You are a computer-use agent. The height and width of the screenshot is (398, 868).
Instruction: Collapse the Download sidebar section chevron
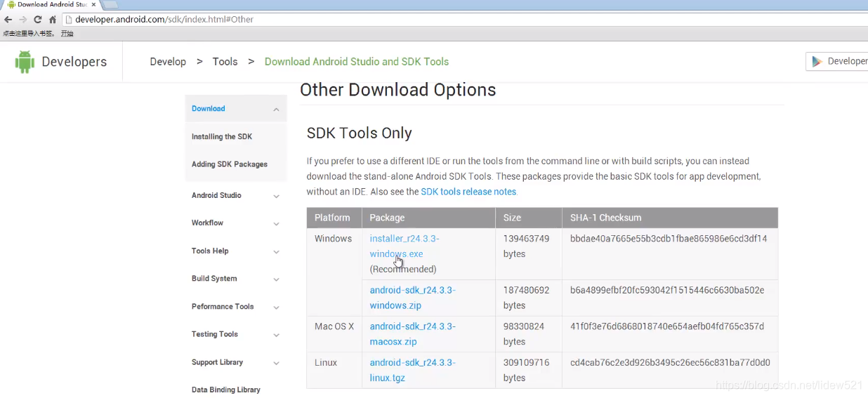[x=276, y=110]
